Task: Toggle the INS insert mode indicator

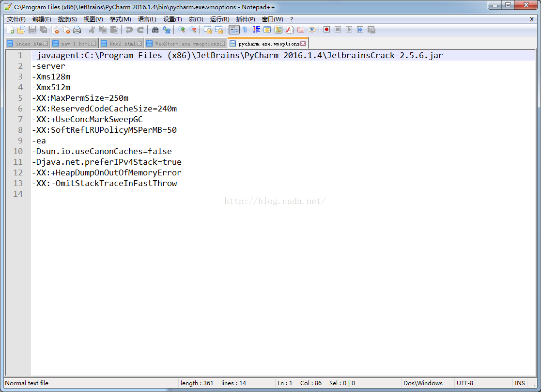Action: 520,383
